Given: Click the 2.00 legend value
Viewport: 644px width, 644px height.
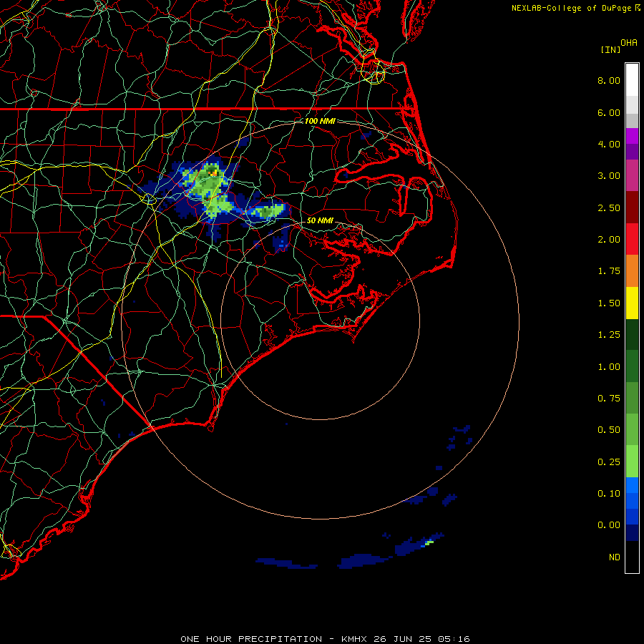Looking at the screenshot, I should 609,240.
